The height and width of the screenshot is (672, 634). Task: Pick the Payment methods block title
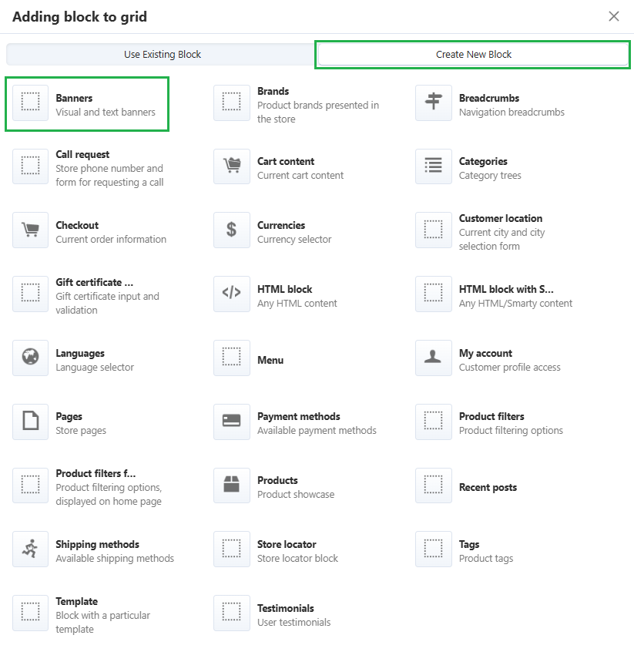pyautogui.click(x=299, y=417)
